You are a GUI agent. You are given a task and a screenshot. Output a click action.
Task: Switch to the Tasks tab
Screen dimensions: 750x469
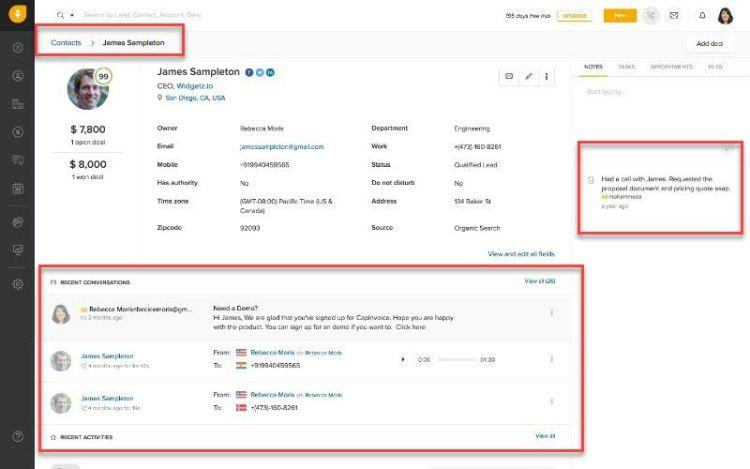coord(626,66)
